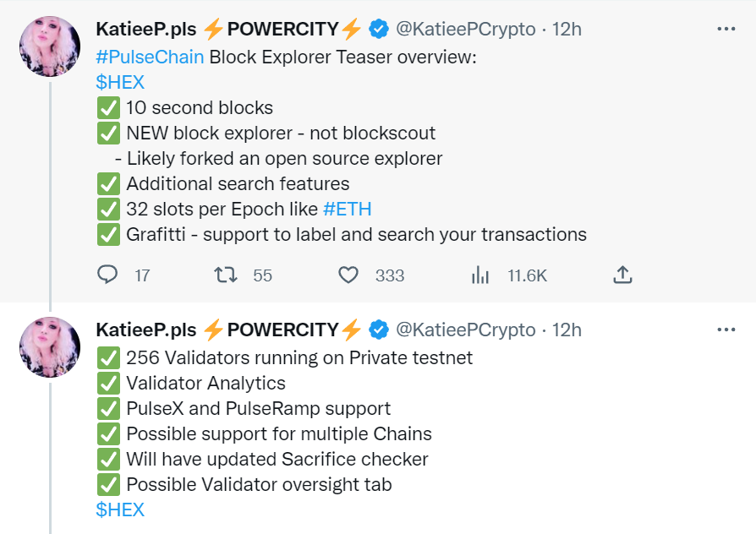Click the share upload icon

(x=622, y=275)
